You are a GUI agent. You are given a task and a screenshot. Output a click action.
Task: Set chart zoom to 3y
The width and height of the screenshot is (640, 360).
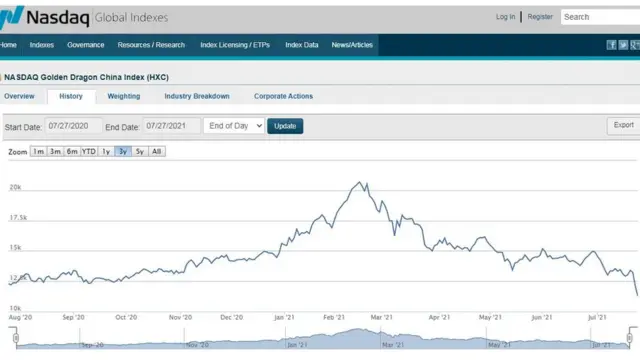(x=123, y=151)
